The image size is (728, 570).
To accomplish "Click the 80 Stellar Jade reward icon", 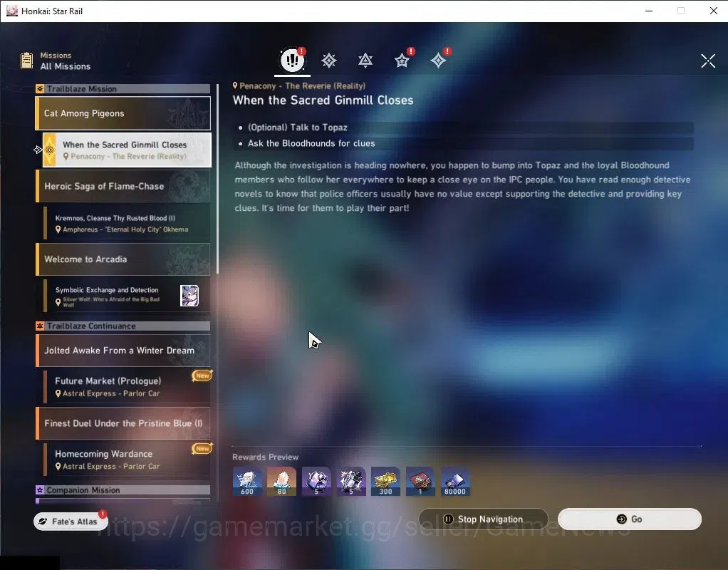I will pyautogui.click(x=282, y=482).
